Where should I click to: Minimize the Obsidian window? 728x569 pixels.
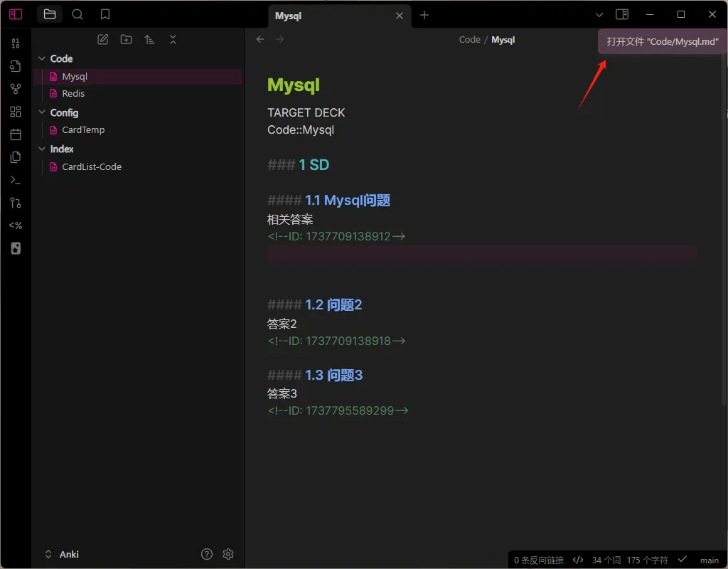tap(650, 15)
